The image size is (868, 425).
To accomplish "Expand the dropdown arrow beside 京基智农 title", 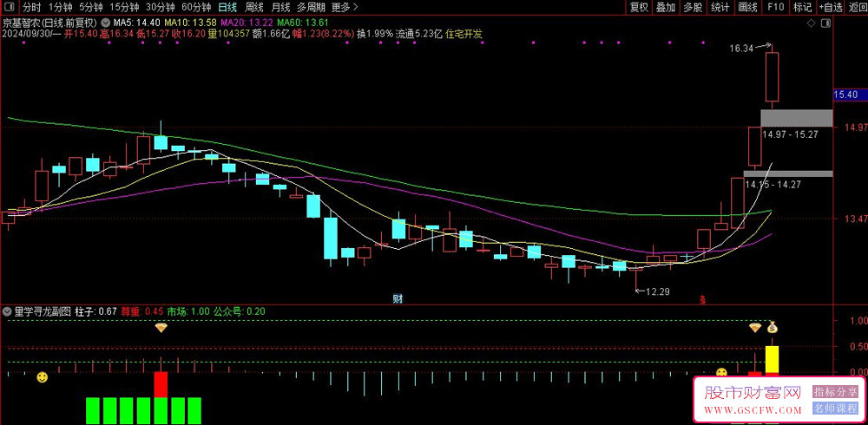I will pyautogui.click(x=105, y=23).
